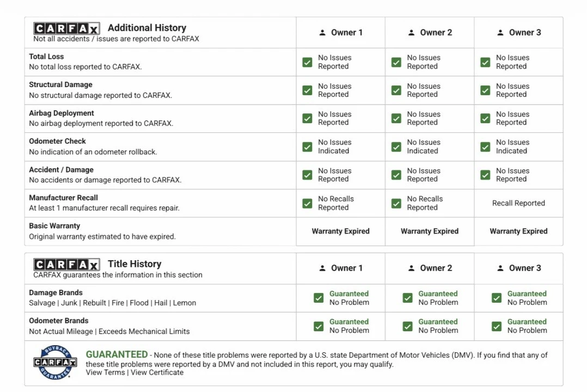Click Manufacturer Recall green check for Owner 2
Viewport: 587px width, 392px height.
396,203
